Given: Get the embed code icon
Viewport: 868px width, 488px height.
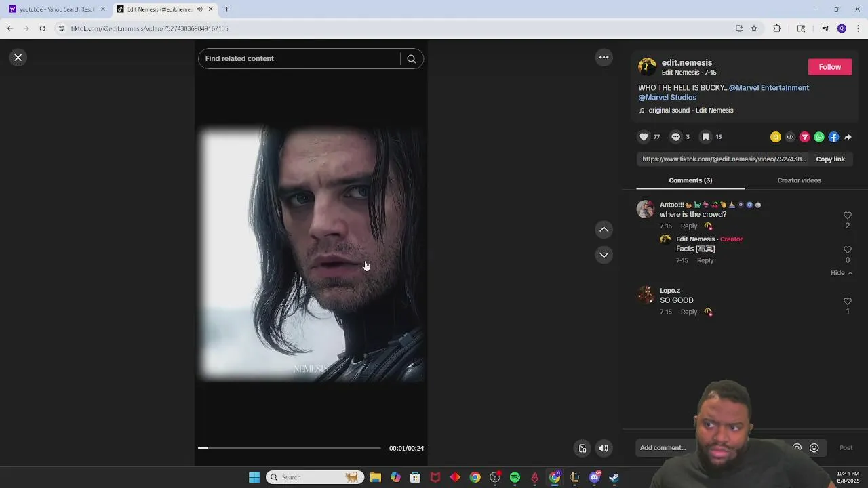Looking at the screenshot, I should (790, 137).
